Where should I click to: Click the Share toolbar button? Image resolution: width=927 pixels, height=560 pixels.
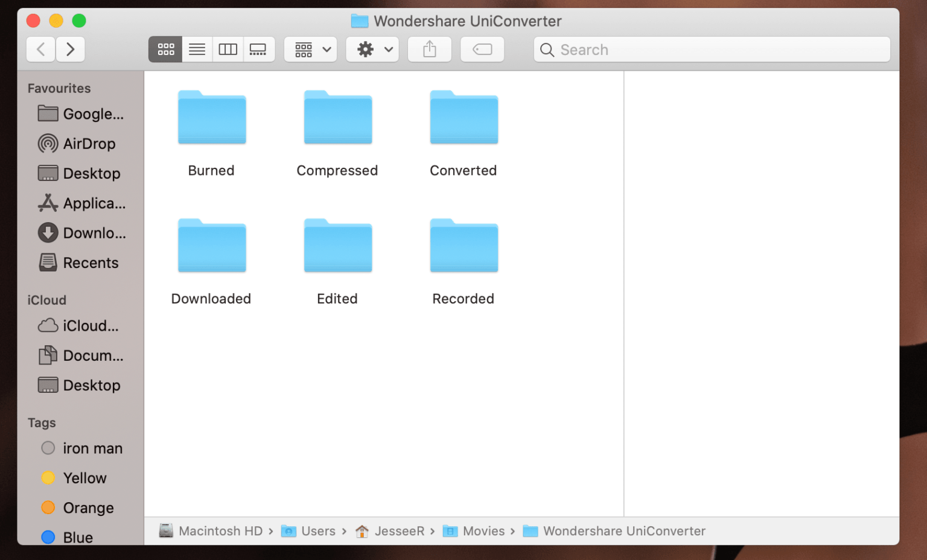tap(430, 49)
